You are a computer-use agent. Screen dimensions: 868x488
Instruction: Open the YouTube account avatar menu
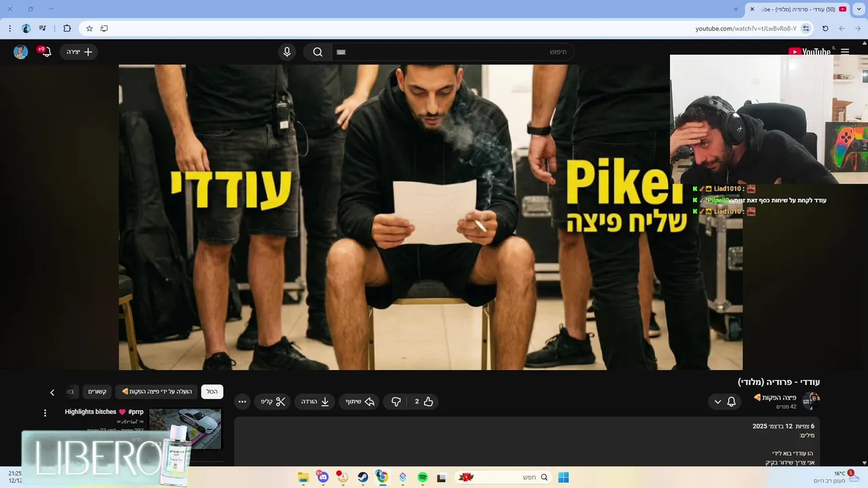pos(20,52)
